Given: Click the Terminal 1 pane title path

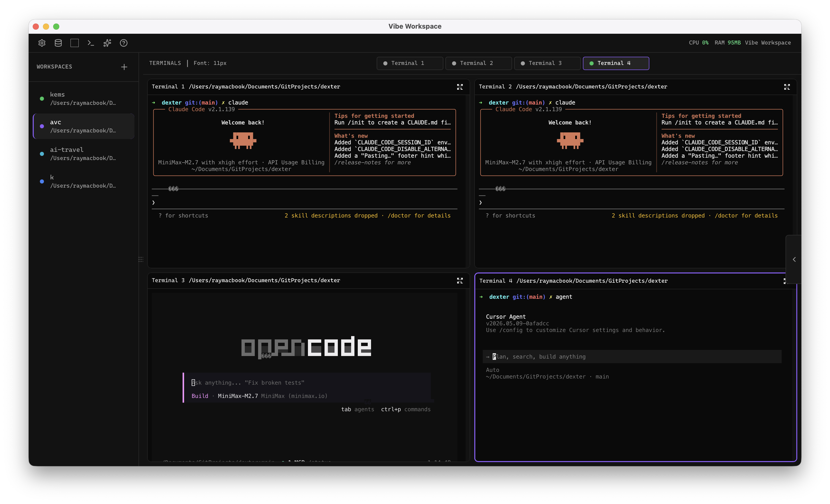Looking at the screenshot, I should (264, 87).
